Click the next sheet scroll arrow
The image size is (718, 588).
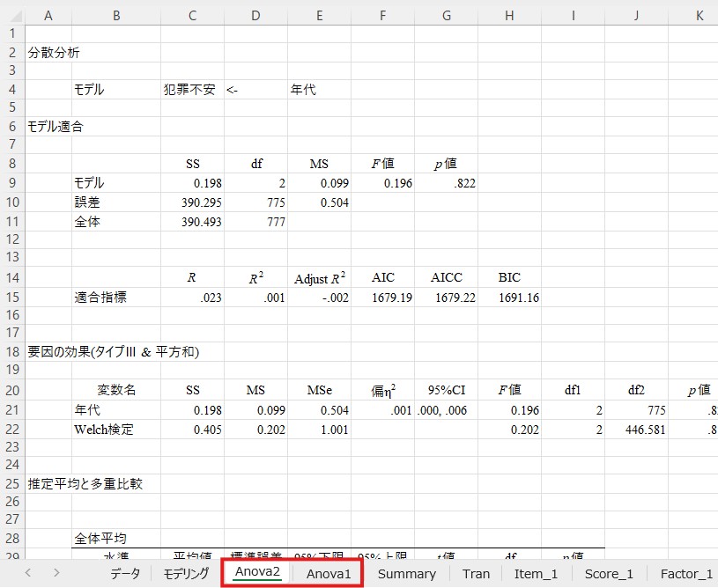coord(56,573)
